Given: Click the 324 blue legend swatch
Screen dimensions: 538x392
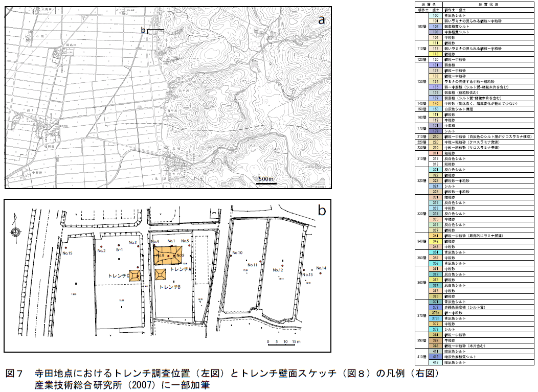Looking at the screenshot, I should [x=435, y=186].
